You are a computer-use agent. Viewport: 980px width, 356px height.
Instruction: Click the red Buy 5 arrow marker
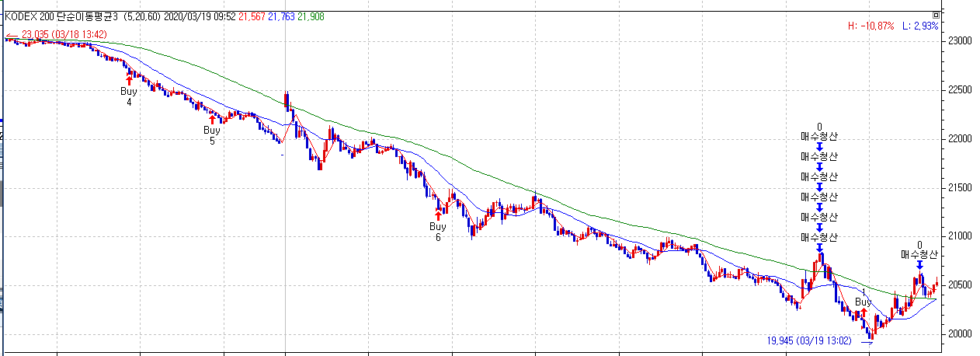pyautogui.click(x=212, y=120)
